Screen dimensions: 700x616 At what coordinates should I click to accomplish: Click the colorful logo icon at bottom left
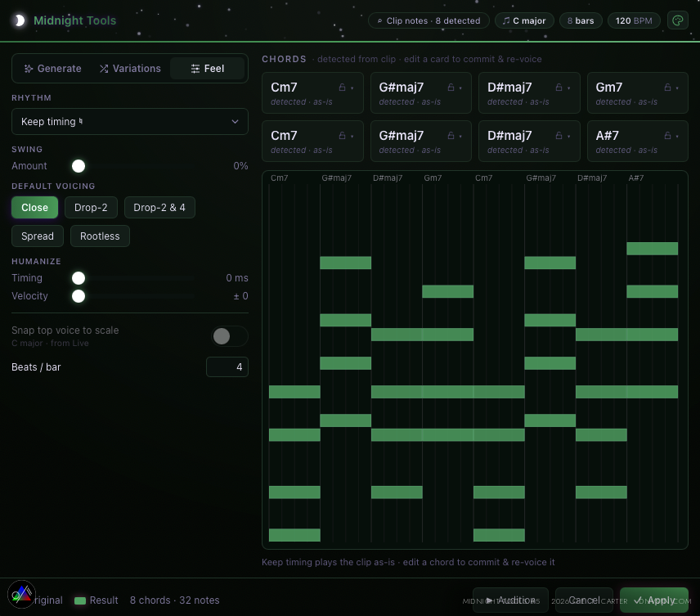tap(21, 594)
